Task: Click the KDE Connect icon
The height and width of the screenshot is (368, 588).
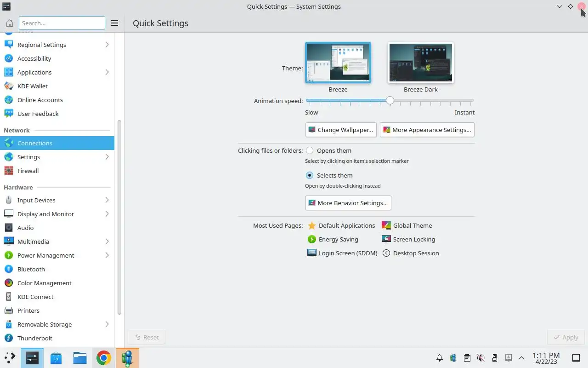Action: [8, 297]
